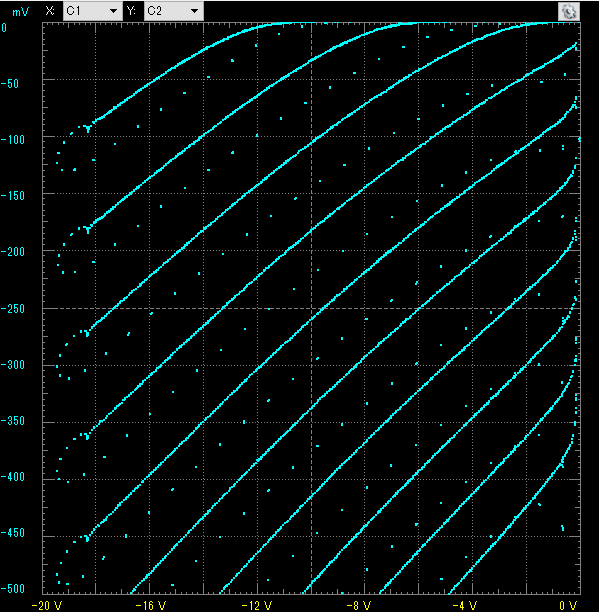Screen dimensions: 599x612
Task: Click the -12 V horizontal axis label
Action: tap(257, 605)
